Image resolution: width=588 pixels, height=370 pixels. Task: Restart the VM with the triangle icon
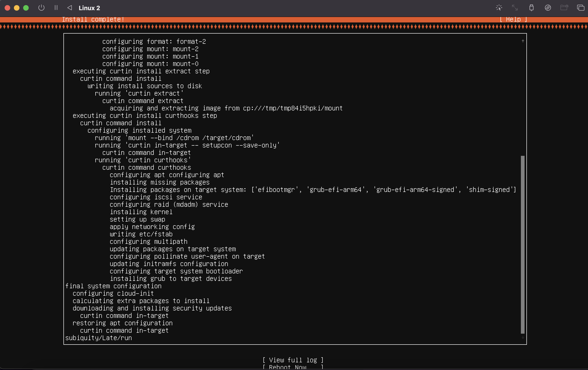click(70, 8)
